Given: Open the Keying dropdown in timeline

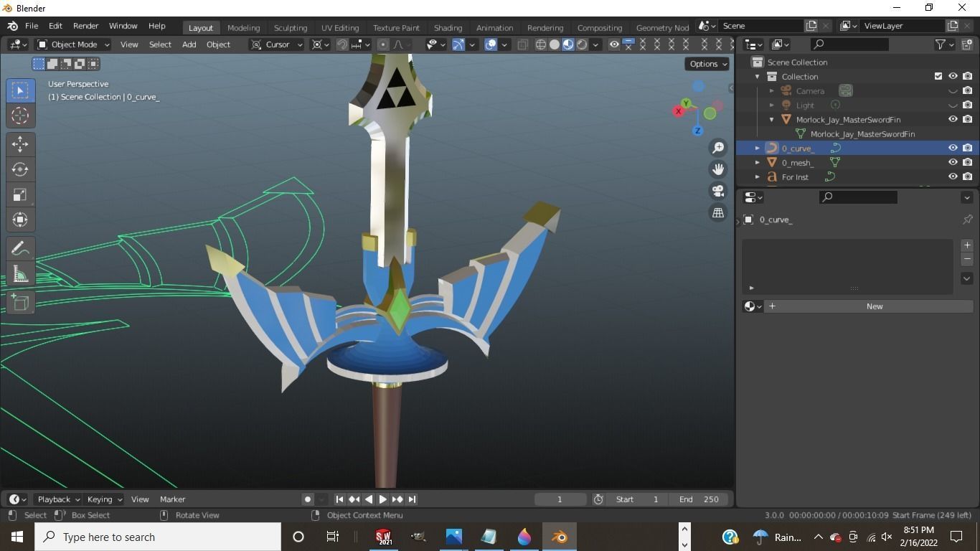Looking at the screenshot, I should click(104, 499).
